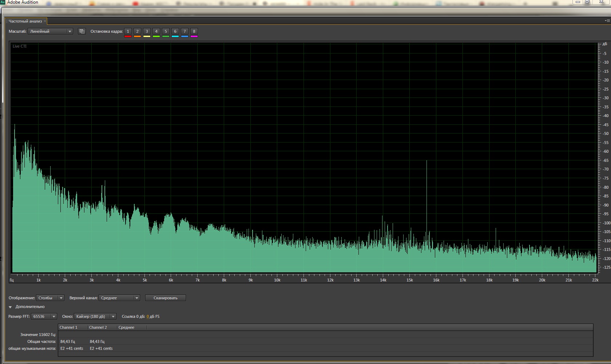Open the Масштаб scale dropdown (Линейный)
The image size is (611, 364).
click(50, 31)
